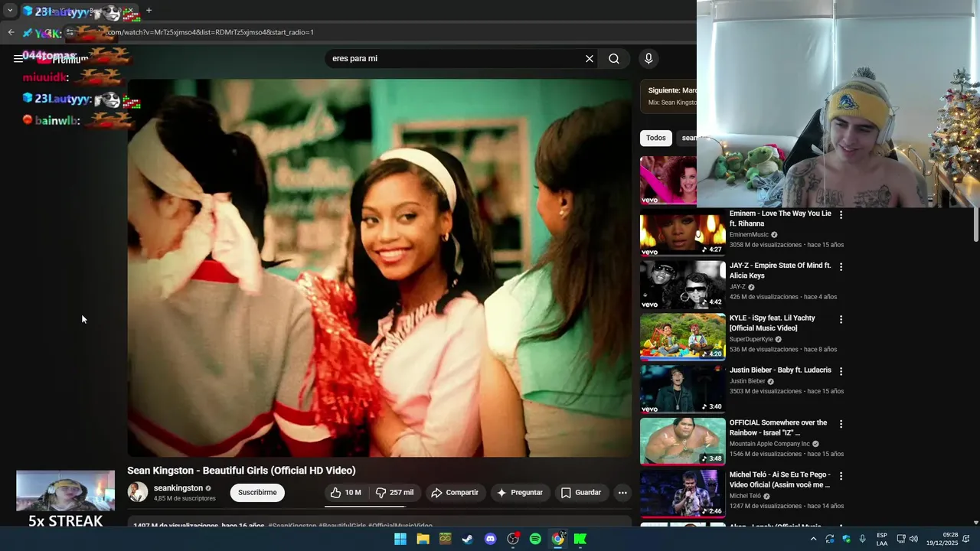Play Somewhere over the Rainbow thumbnail
This screenshot has width=980, height=551.
point(683,442)
